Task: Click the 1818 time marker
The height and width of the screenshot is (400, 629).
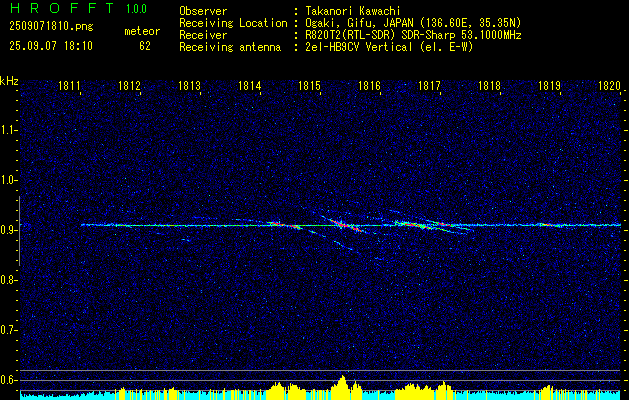Action: (489, 85)
